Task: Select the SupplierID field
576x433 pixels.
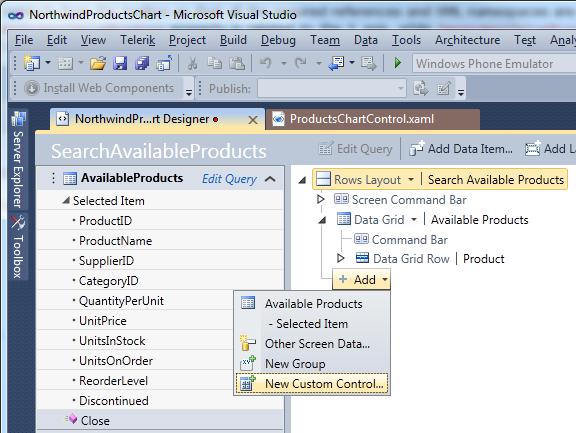Action: coord(106,261)
